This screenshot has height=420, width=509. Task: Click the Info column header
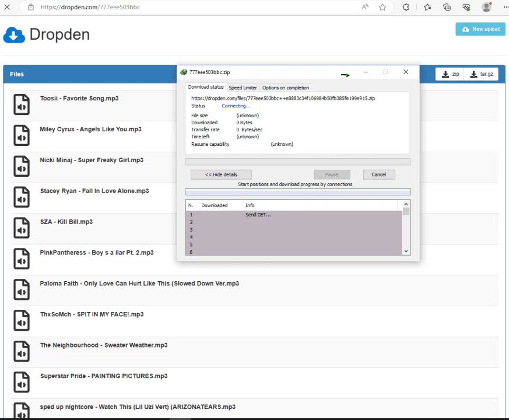click(x=320, y=205)
